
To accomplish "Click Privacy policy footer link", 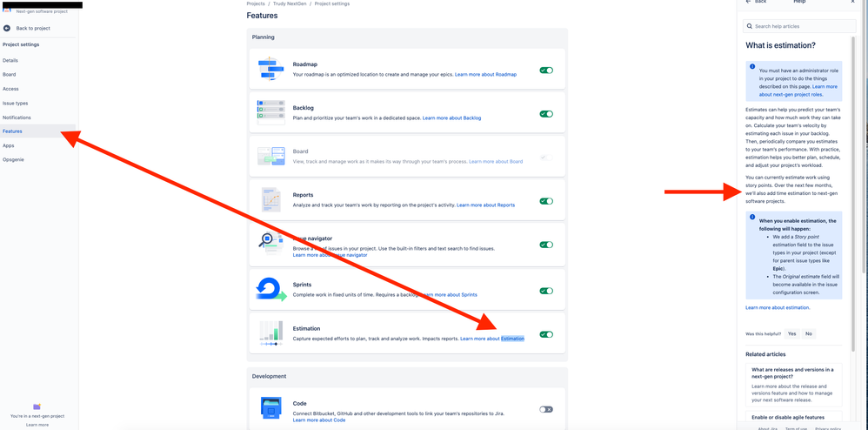I will point(828,427).
